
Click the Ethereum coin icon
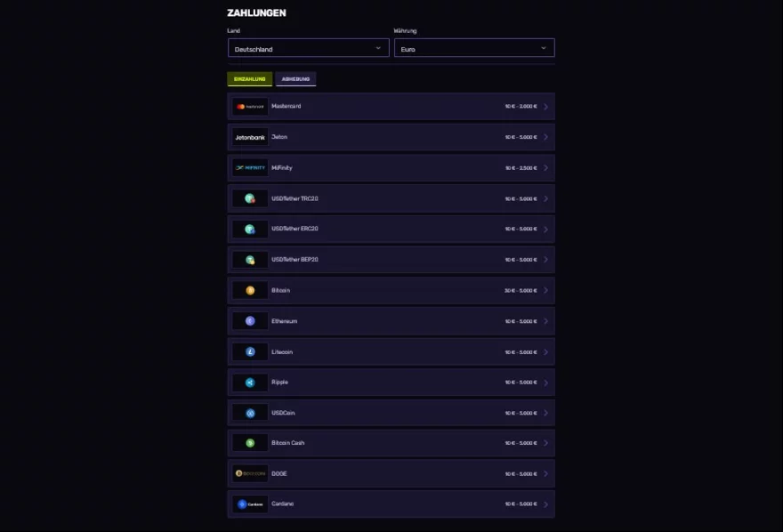(x=250, y=321)
